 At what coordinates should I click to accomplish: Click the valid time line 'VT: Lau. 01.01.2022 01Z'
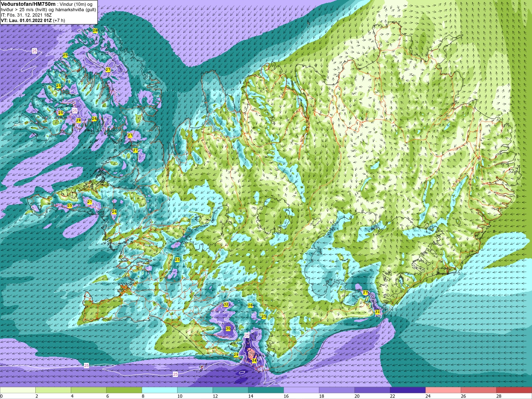click(x=26, y=20)
